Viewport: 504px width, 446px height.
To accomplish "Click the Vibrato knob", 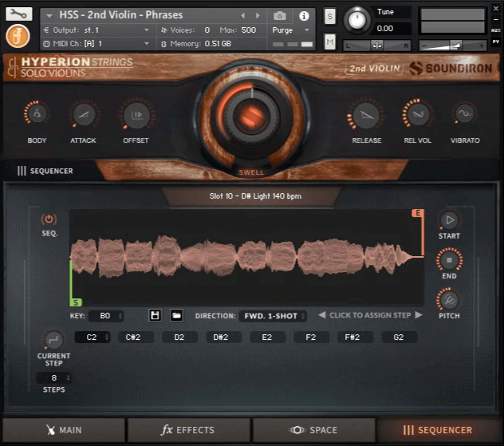I will pos(465,113).
